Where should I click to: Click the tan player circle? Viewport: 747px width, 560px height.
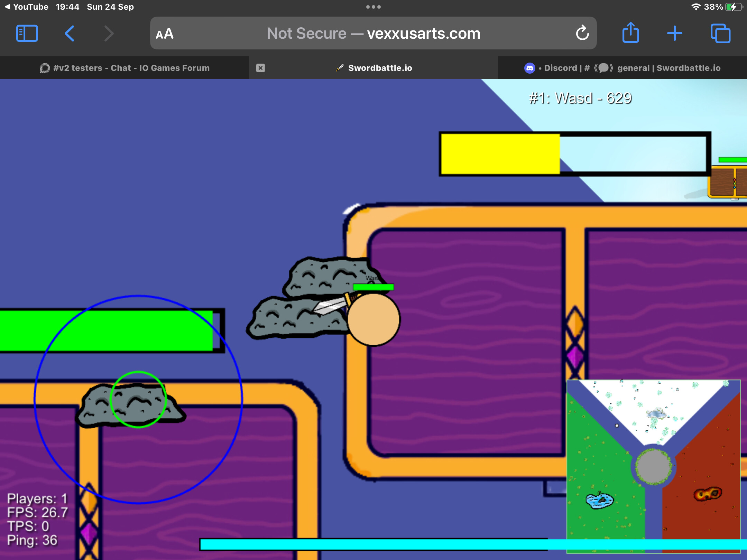click(x=373, y=320)
